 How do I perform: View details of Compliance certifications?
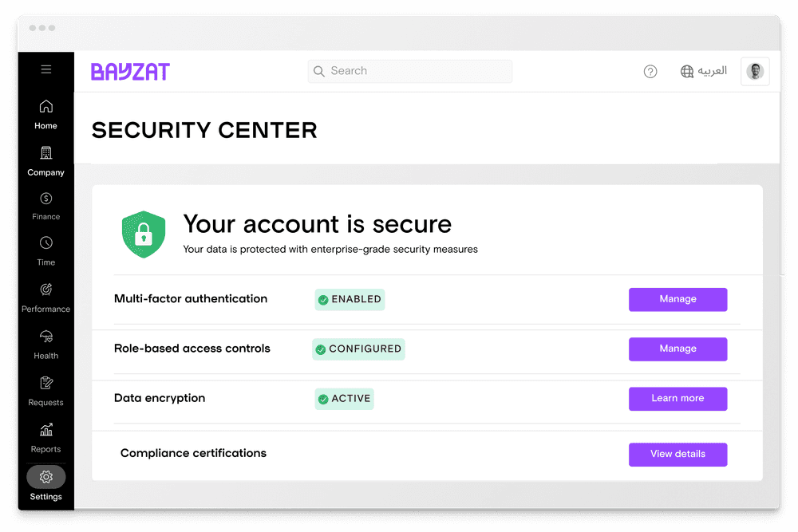678,454
